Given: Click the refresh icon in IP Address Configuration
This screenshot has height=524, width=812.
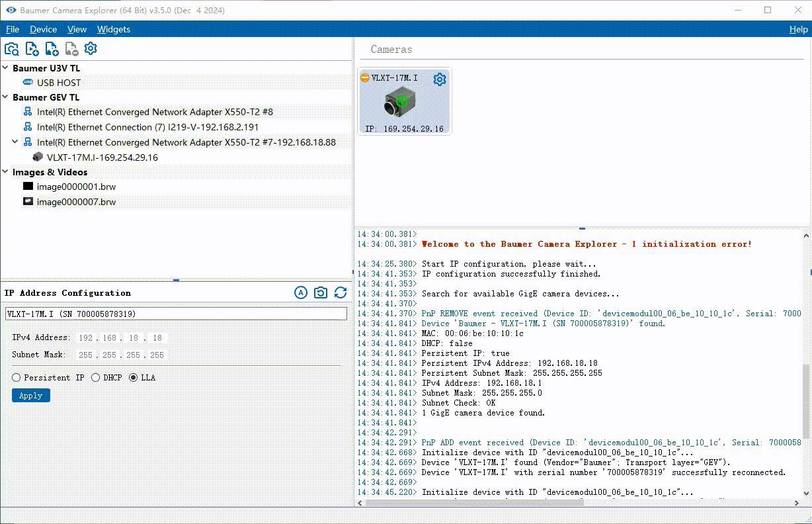Looking at the screenshot, I should point(341,292).
